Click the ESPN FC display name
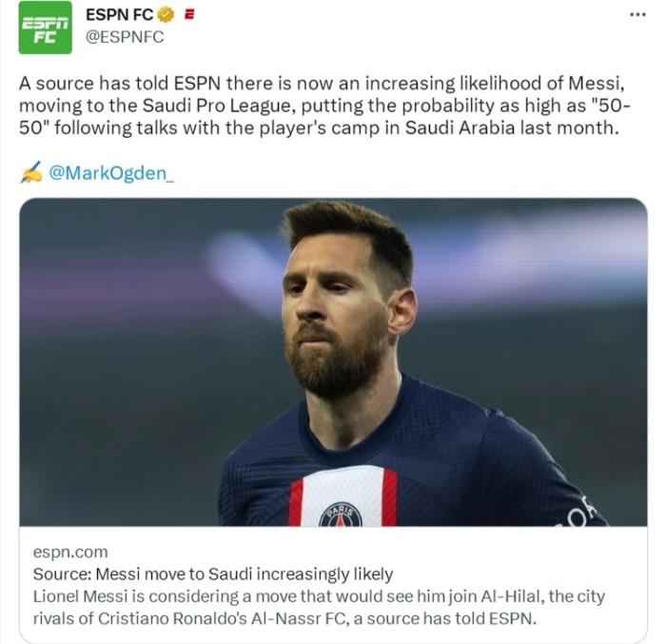The height and width of the screenshot is (644, 666). [120, 15]
